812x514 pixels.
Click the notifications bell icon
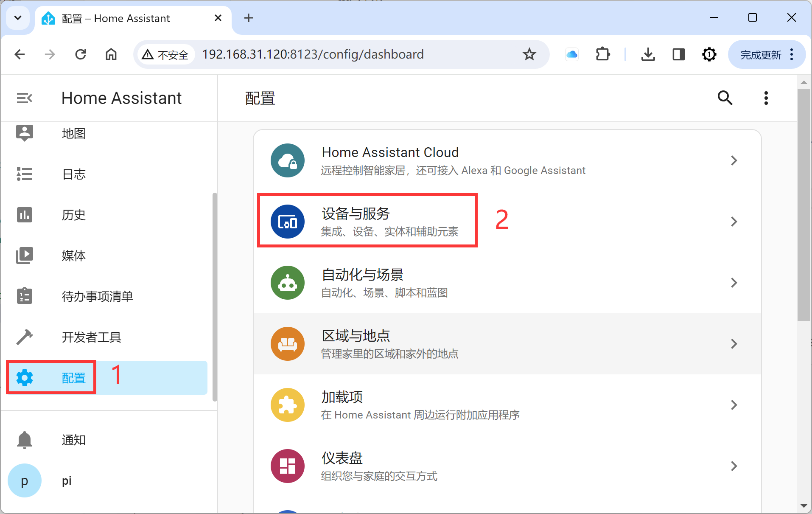pos(25,440)
